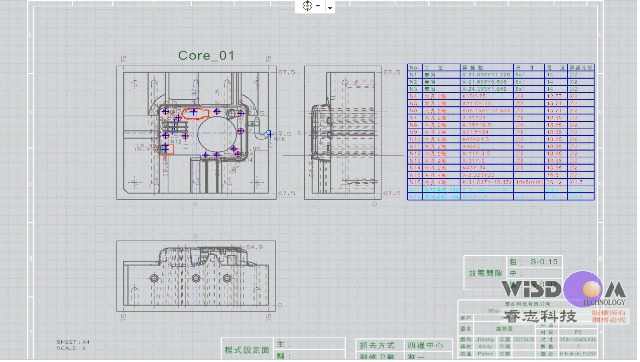640x362 pixels.
Task: Select the large circle in top view
Action: click(x=216, y=134)
